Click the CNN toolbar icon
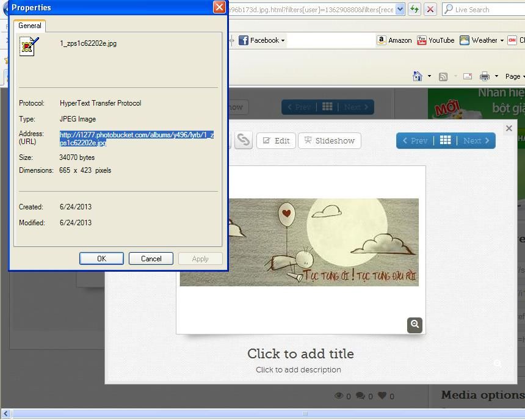This screenshot has width=525, height=420. pos(512,40)
